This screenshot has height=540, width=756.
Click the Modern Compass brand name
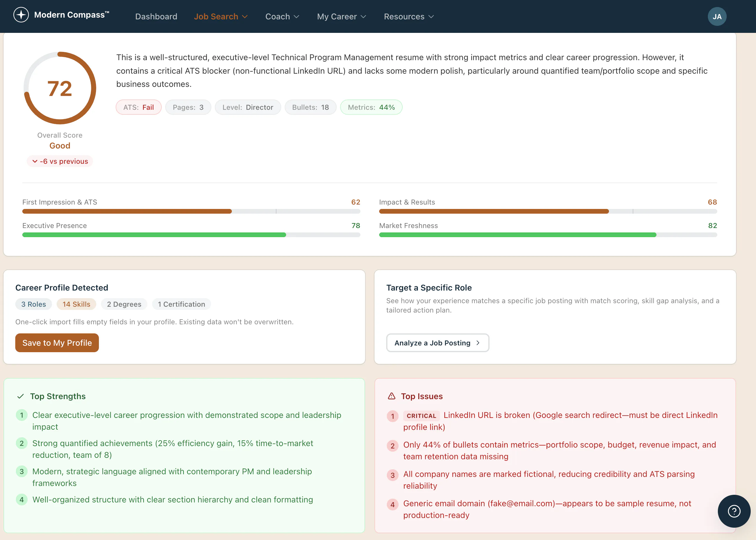[x=72, y=15]
